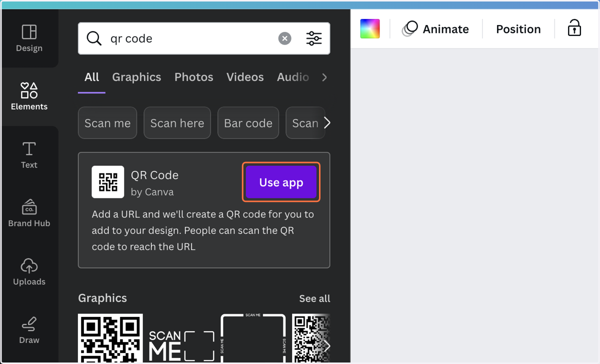The image size is (600, 364).
Task: Open the Design sidebar panel
Action: tap(29, 38)
